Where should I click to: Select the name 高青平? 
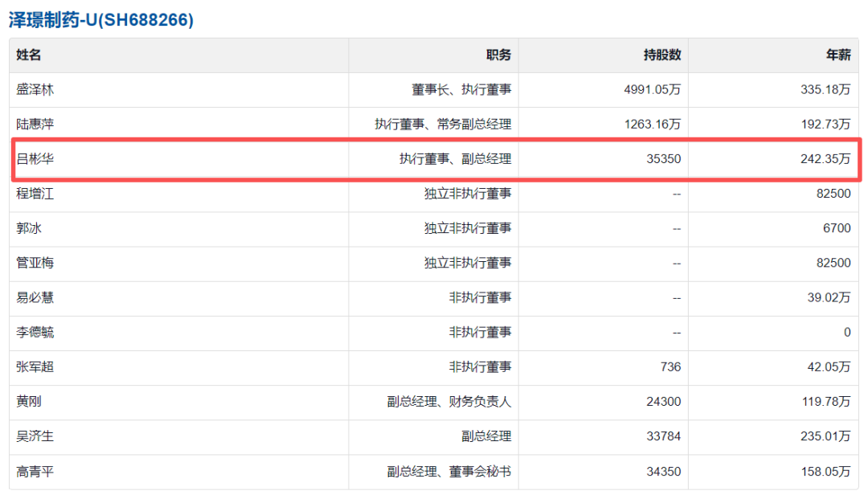[35, 471]
